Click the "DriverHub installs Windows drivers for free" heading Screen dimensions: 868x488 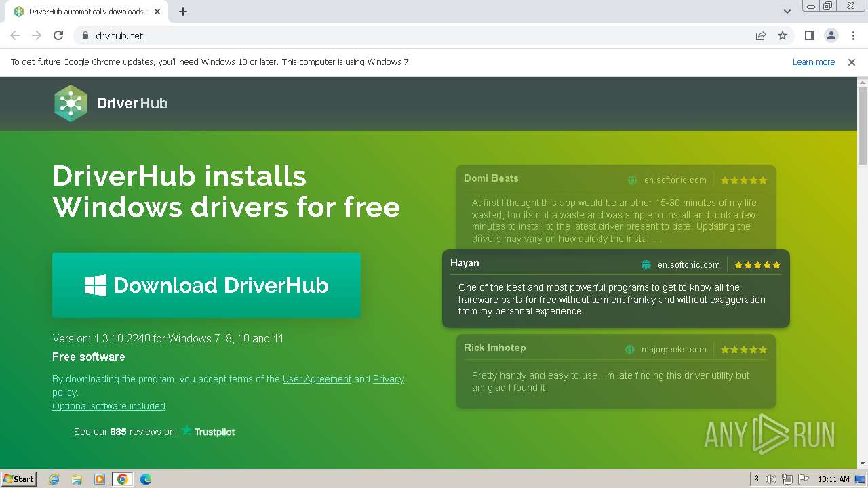click(x=226, y=191)
